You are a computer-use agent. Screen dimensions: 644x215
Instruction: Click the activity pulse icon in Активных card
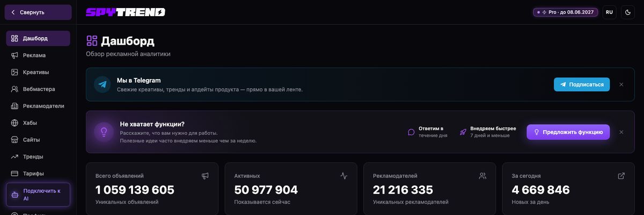(344, 176)
